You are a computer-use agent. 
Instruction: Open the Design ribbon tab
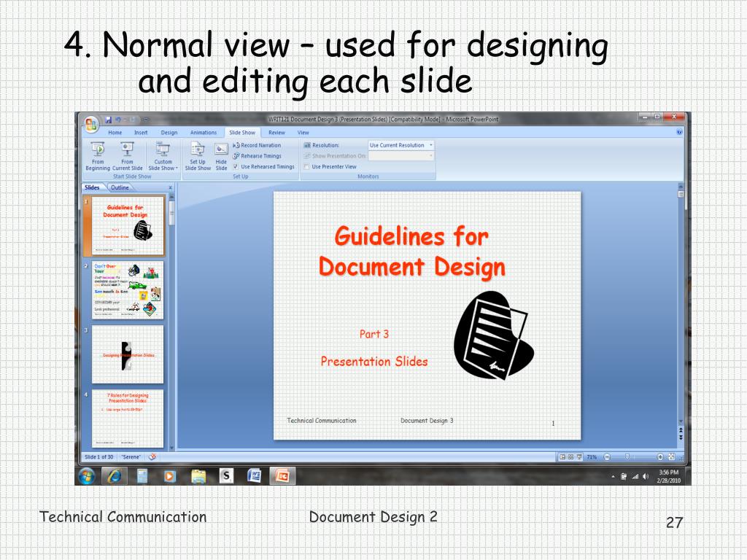[169, 133]
